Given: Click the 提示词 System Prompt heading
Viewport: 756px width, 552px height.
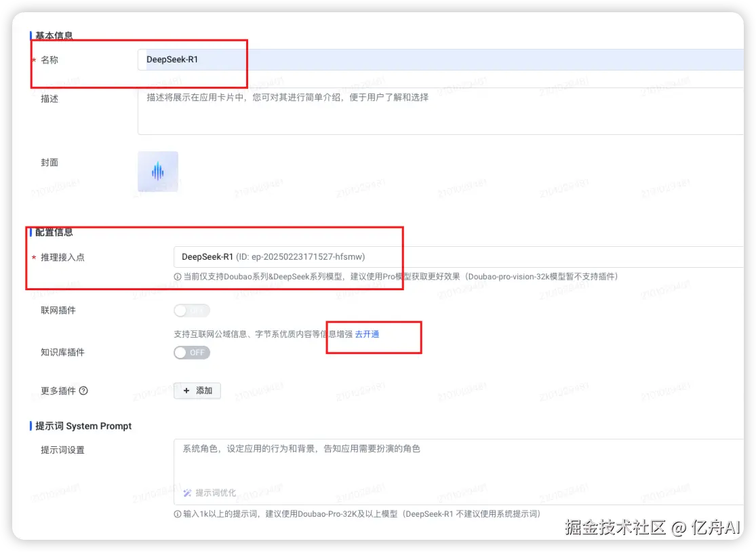Looking at the screenshot, I should click(83, 426).
